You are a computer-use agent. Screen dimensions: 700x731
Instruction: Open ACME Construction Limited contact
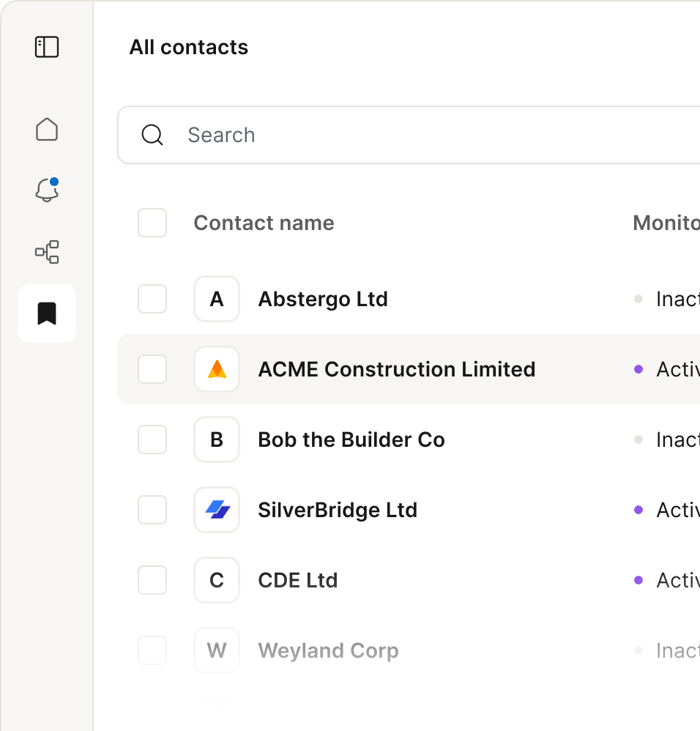click(x=396, y=369)
